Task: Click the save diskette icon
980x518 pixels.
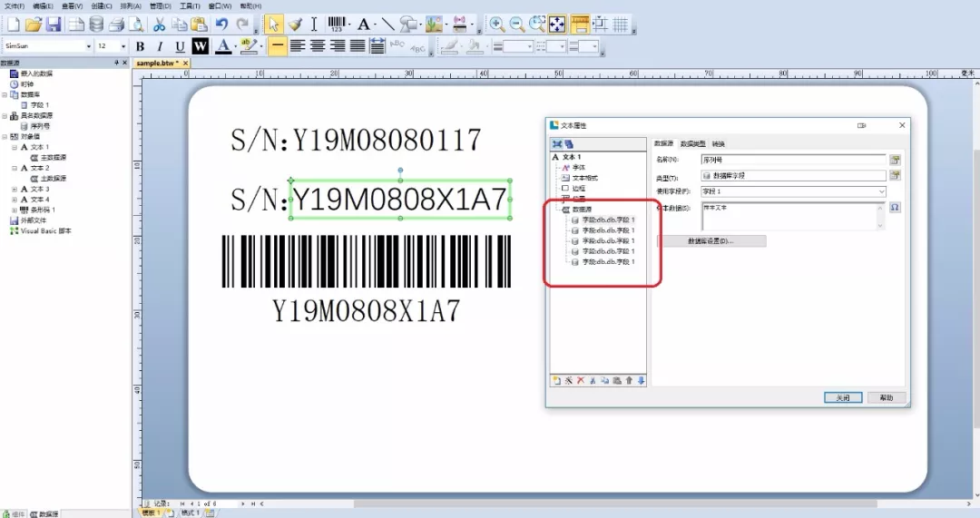Action: [x=54, y=24]
